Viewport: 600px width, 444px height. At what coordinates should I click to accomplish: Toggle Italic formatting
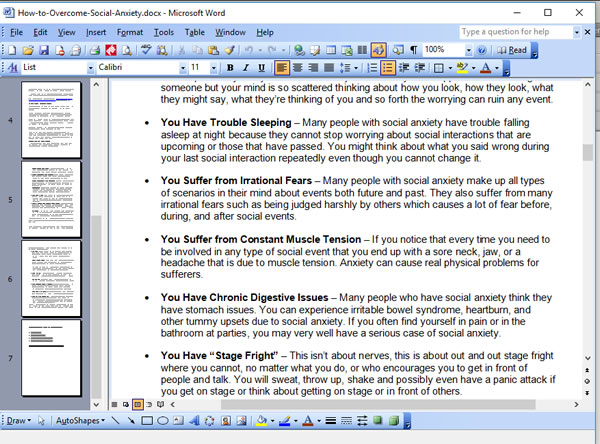[246, 68]
